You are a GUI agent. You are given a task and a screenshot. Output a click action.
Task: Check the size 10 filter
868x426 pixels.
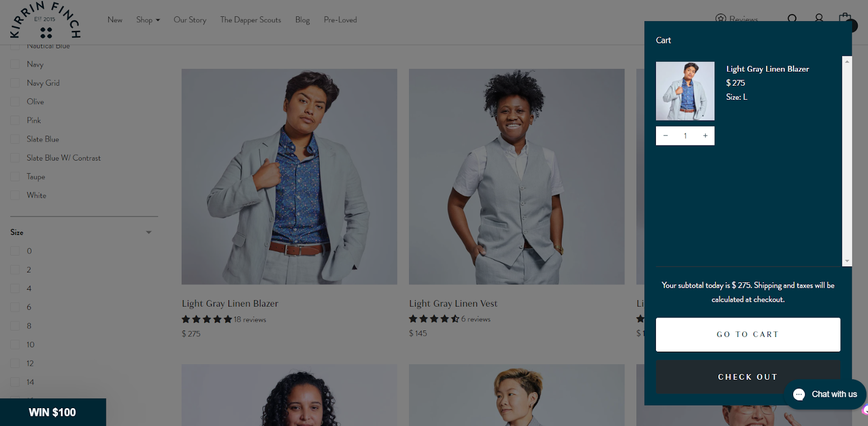[15, 345]
